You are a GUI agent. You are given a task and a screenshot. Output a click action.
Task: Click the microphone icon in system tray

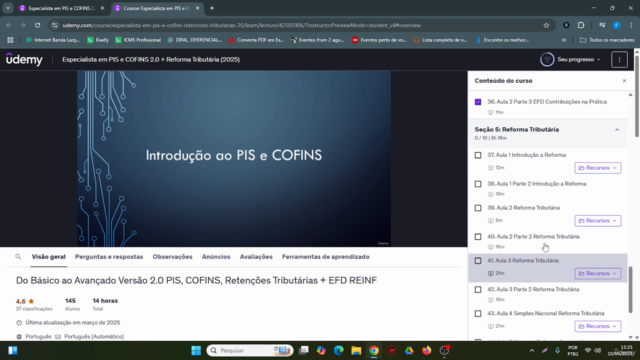[x=557, y=350]
